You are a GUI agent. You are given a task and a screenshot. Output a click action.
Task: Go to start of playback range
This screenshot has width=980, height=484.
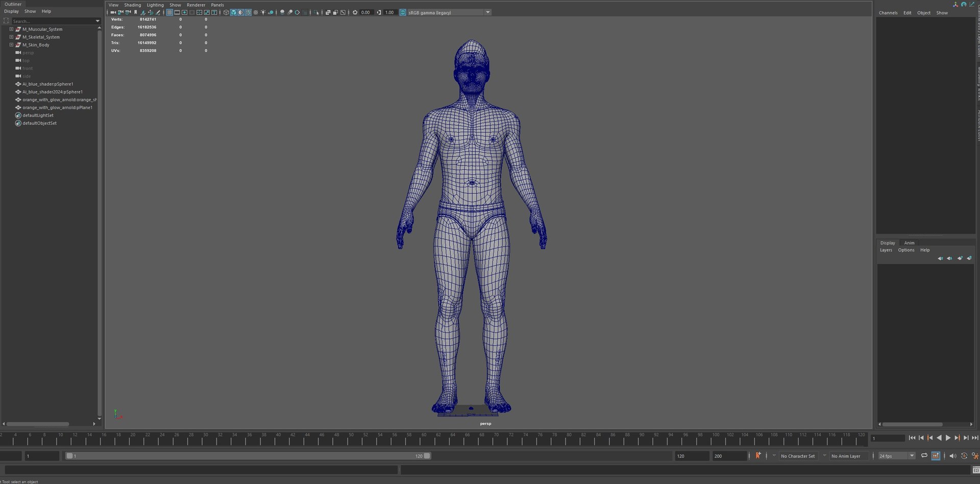(912, 438)
